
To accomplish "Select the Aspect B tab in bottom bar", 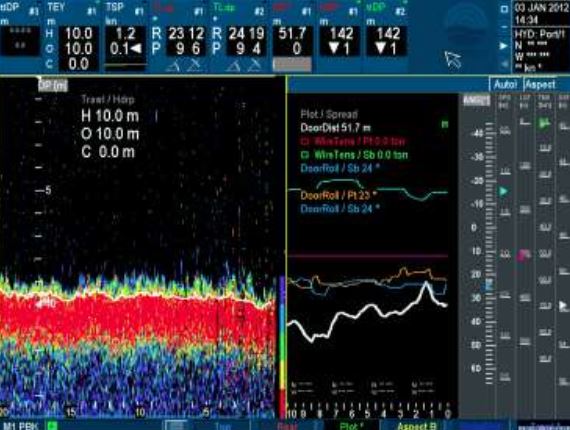I will click(x=416, y=426).
